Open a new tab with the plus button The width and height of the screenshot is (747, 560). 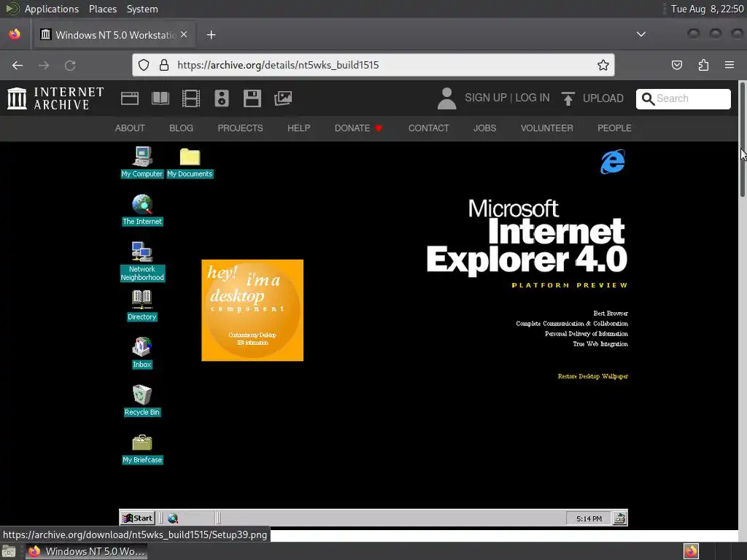click(x=211, y=35)
